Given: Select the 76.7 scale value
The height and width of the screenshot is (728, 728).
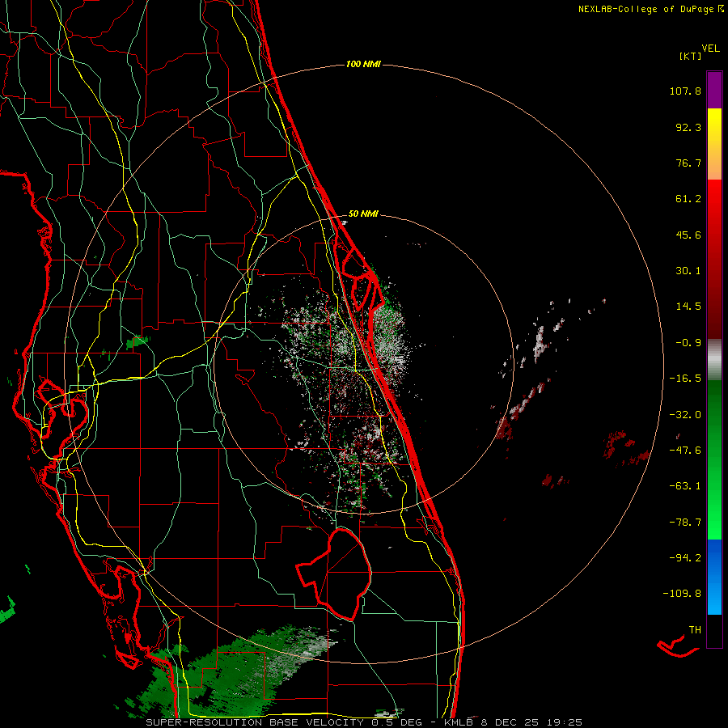Looking at the screenshot, I should click(688, 163).
